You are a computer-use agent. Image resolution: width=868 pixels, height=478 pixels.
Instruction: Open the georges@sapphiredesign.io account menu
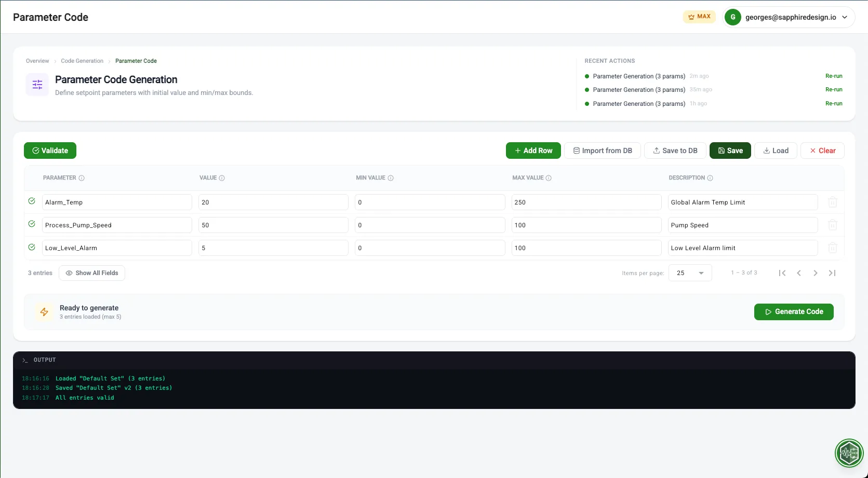(x=789, y=17)
